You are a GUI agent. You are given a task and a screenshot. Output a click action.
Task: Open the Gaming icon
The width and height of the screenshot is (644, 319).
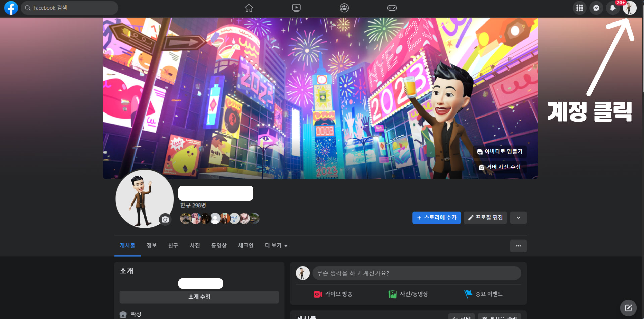392,8
